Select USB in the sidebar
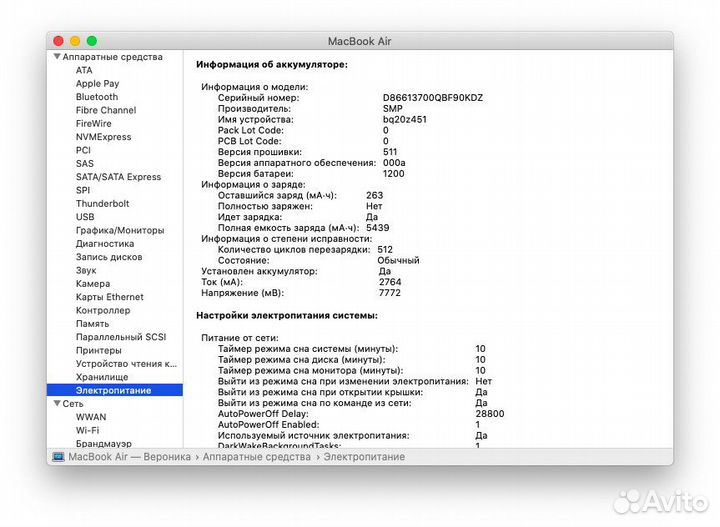This screenshot has height=527, width=720. [85, 217]
